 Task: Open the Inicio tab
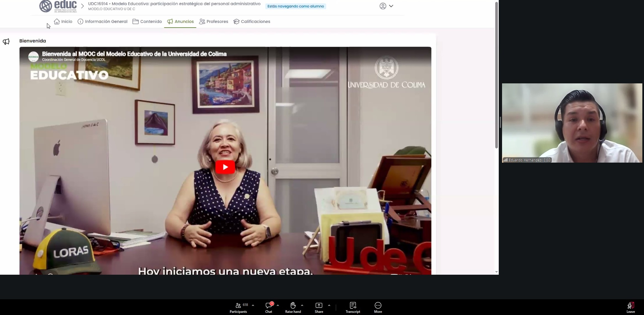click(63, 22)
